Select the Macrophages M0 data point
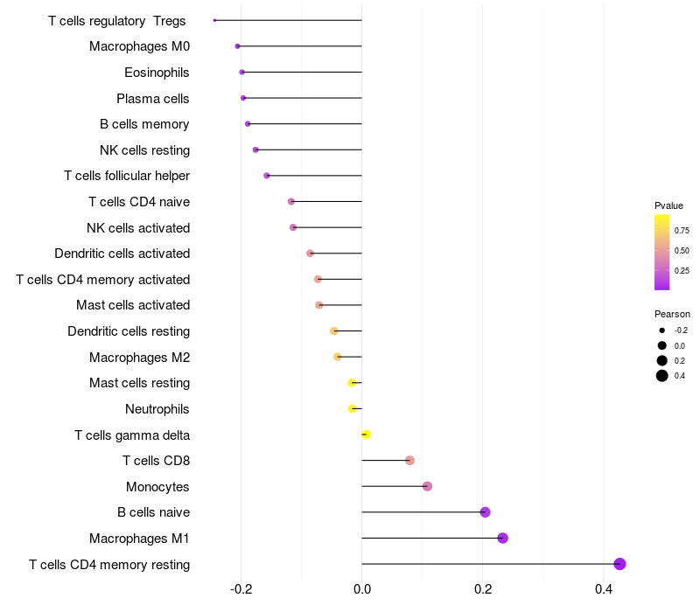The height and width of the screenshot is (612, 700). [x=237, y=46]
